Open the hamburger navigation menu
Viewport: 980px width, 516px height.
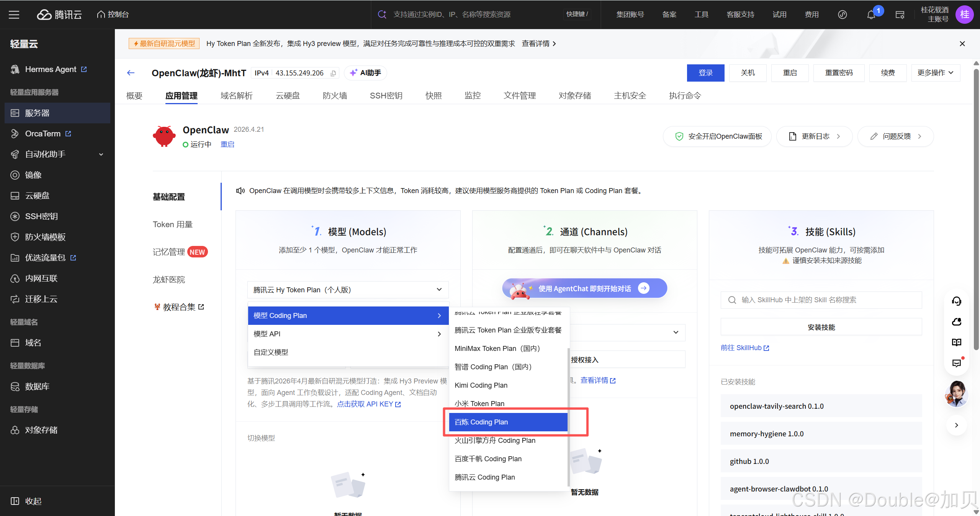coord(14,15)
